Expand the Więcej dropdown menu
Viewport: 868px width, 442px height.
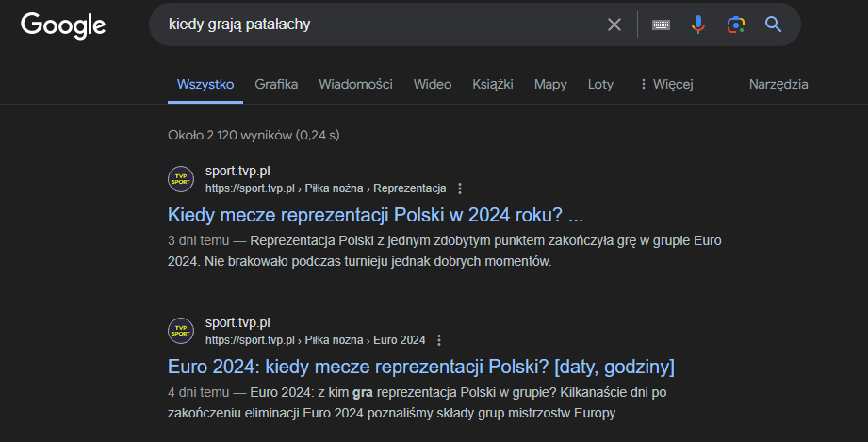[666, 84]
